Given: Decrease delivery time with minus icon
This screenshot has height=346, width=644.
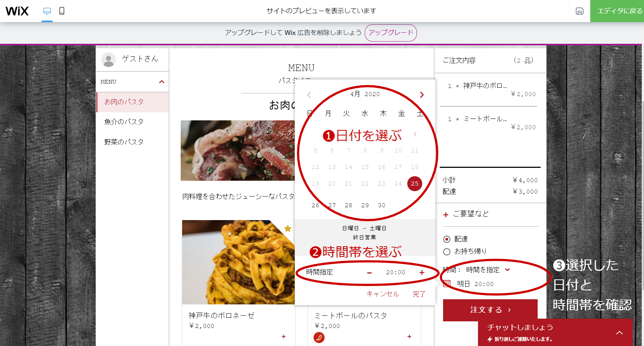Looking at the screenshot, I should click(x=369, y=273).
